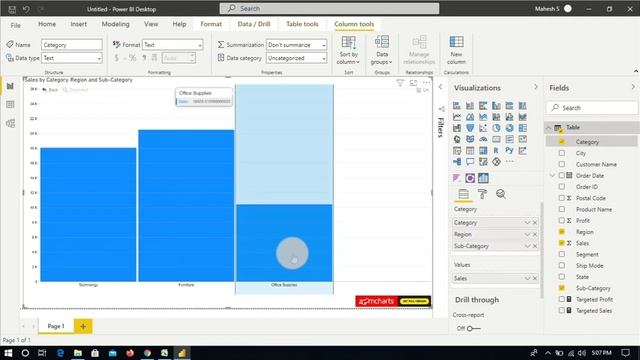Select the funnel visualization
The width and height of the screenshot is (640, 360).
470,128
